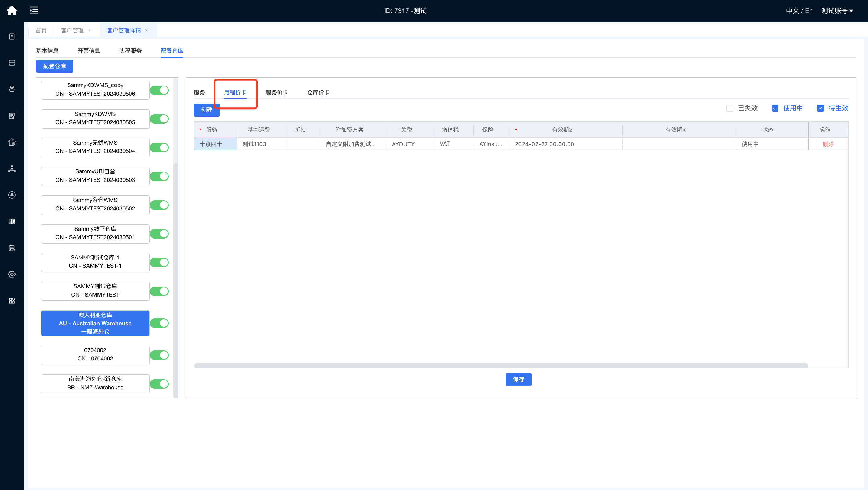Open the calendar schedule icon in sidebar
Viewport: 868px width, 490px height.
pyautogui.click(x=12, y=248)
